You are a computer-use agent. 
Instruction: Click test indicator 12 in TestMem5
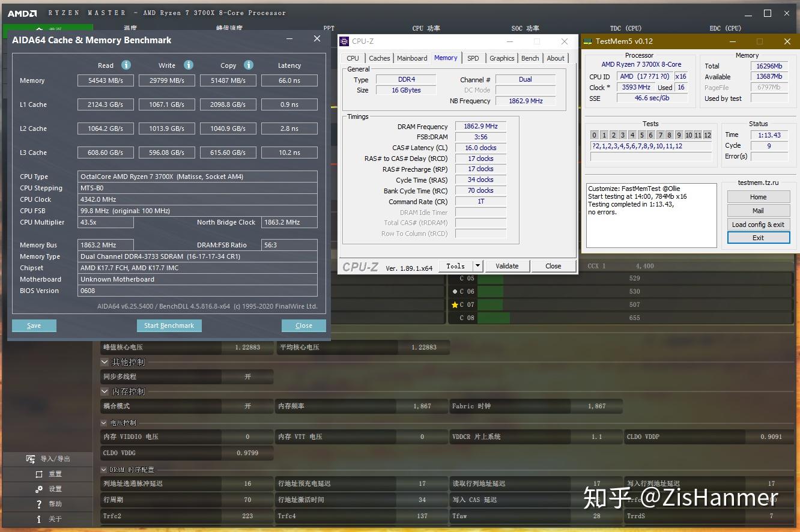pos(707,135)
